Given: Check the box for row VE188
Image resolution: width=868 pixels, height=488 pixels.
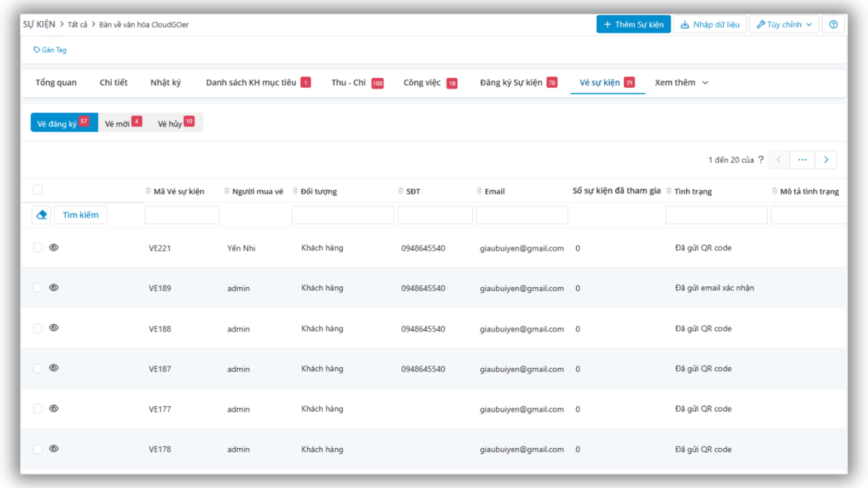Looking at the screenshot, I should coord(37,328).
